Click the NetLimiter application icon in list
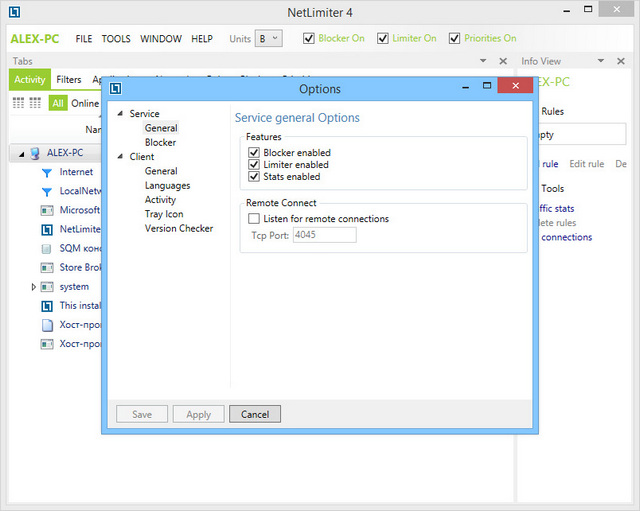Screen dimensions: 640x511 pyautogui.click(x=46, y=229)
